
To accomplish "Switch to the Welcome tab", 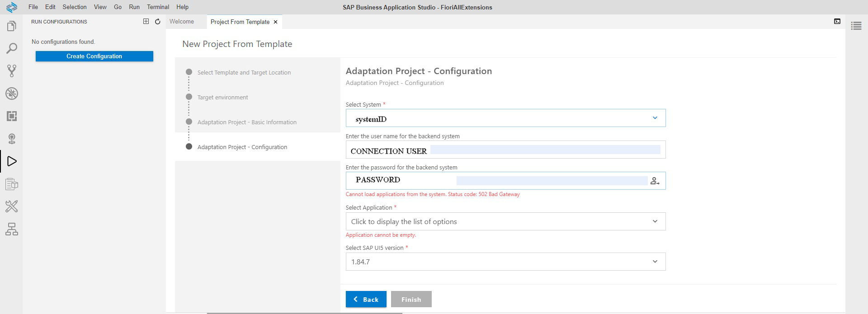I will click(x=182, y=21).
